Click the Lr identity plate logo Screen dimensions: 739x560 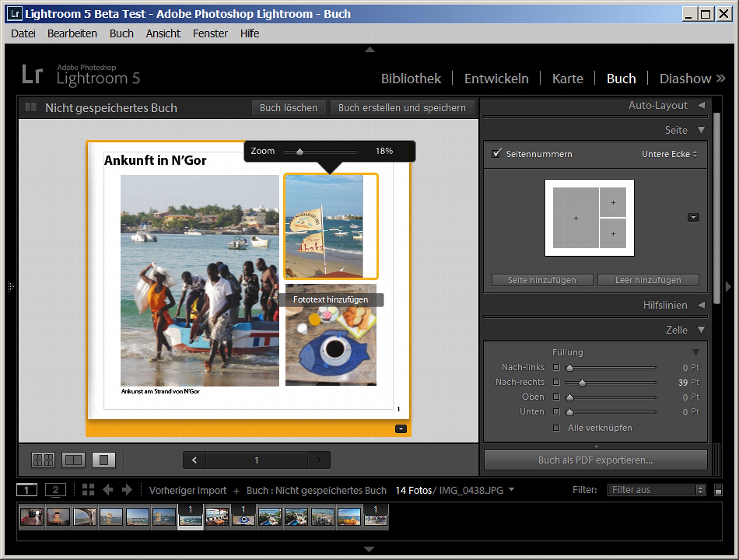[32, 74]
